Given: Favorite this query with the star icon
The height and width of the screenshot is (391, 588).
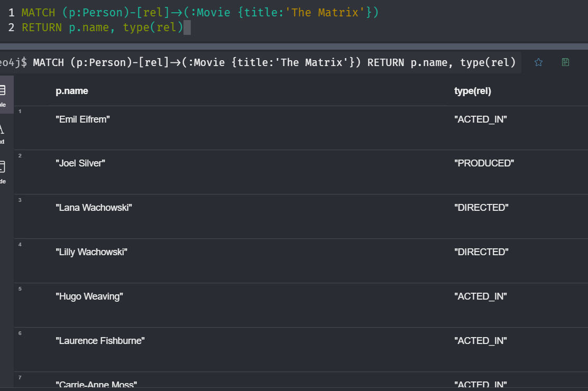Looking at the screenshot, I should [x=538, y=62].
